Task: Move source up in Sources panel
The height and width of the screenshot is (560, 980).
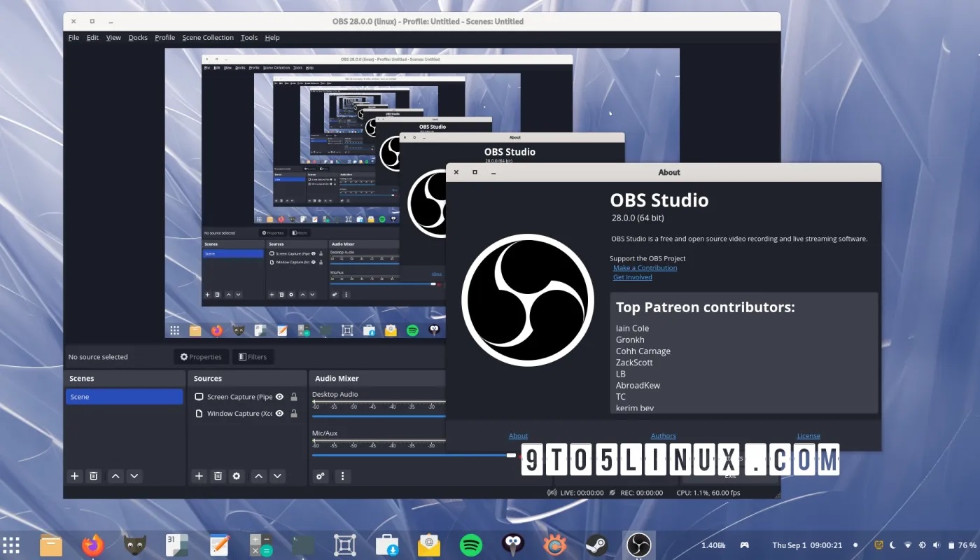Action: click(x=259, y=476)
